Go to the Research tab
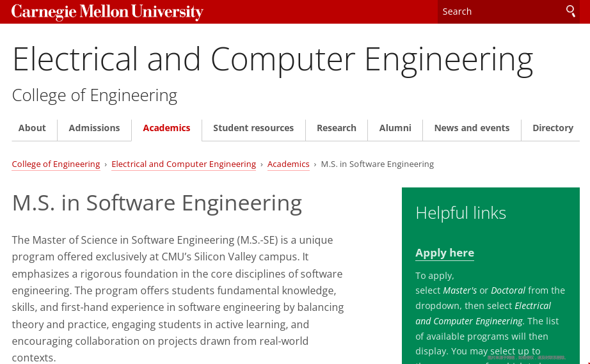The image size is (590, 364). click(337, 128)
